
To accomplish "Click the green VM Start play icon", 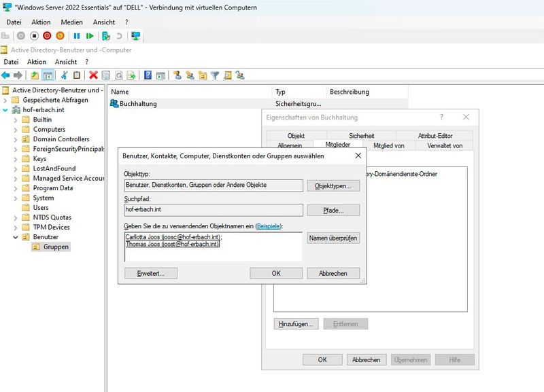I will coord(89,35).
